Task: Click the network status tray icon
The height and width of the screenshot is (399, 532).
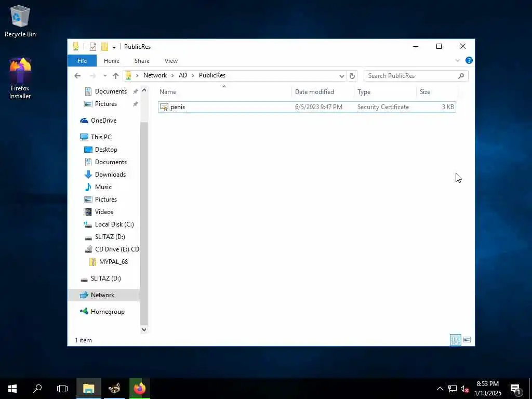Action: point(453,389)
